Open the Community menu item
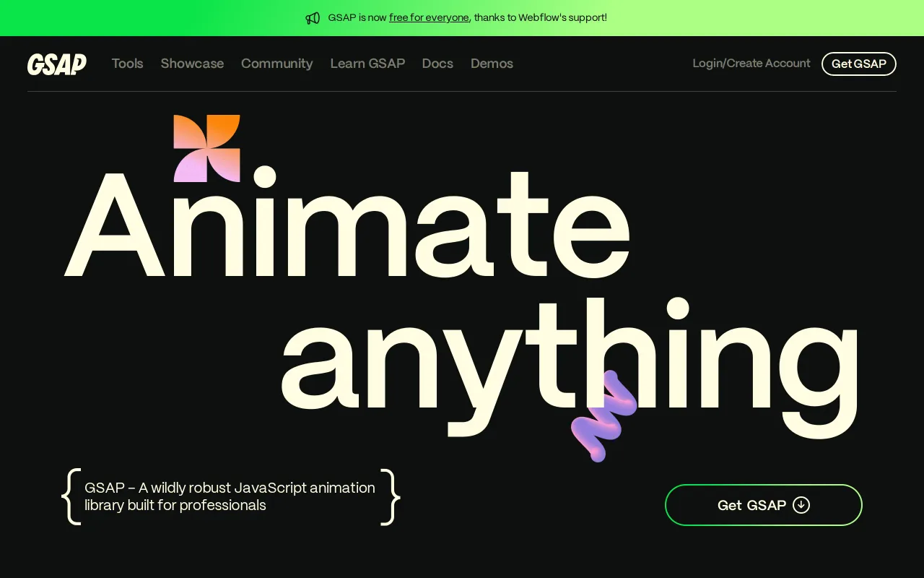Screen dimensions: 924x578 (277, 64)
